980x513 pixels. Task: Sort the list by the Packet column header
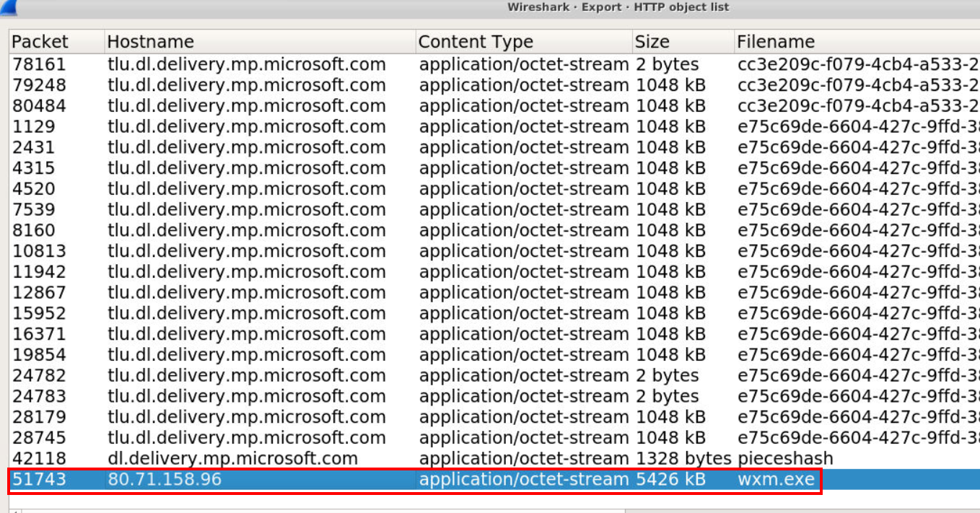pos(57,42)
